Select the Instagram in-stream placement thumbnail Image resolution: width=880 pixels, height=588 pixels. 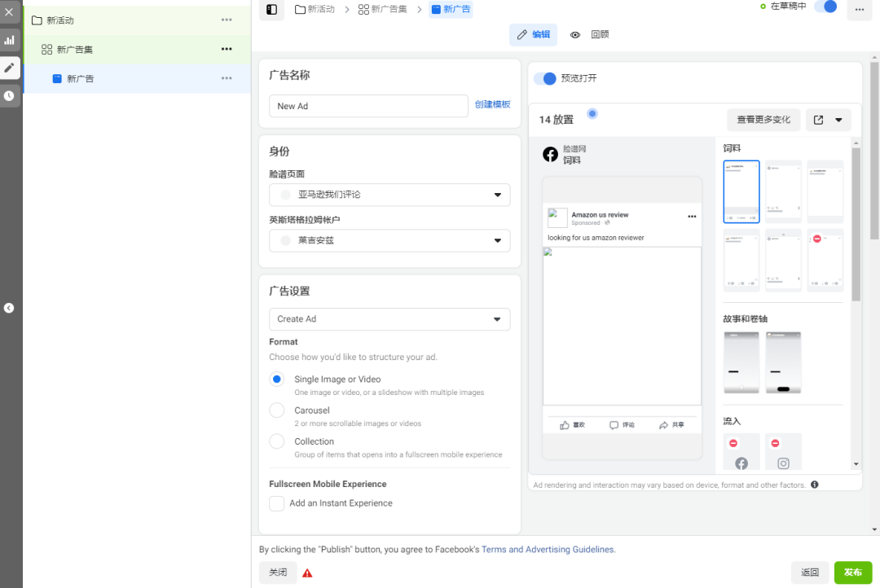tap(784, 451)
